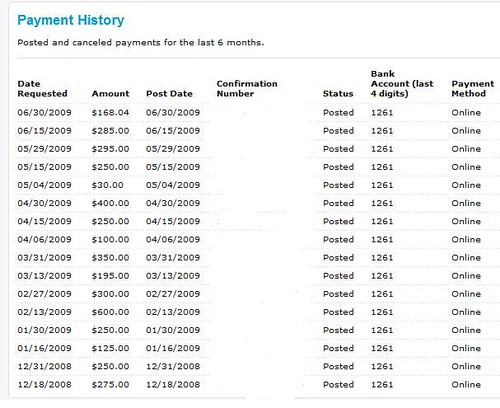
Task: Click the Bank Account column header
Action: [402, 84]
